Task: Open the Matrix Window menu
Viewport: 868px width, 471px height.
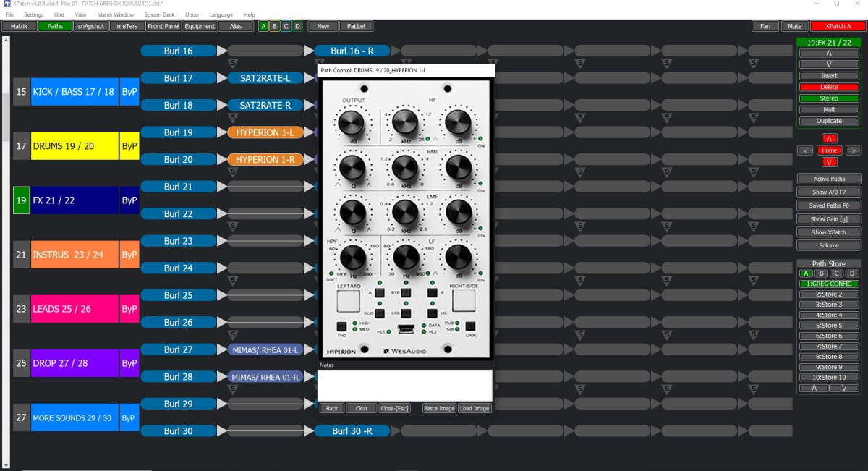Action: point(115,14)
